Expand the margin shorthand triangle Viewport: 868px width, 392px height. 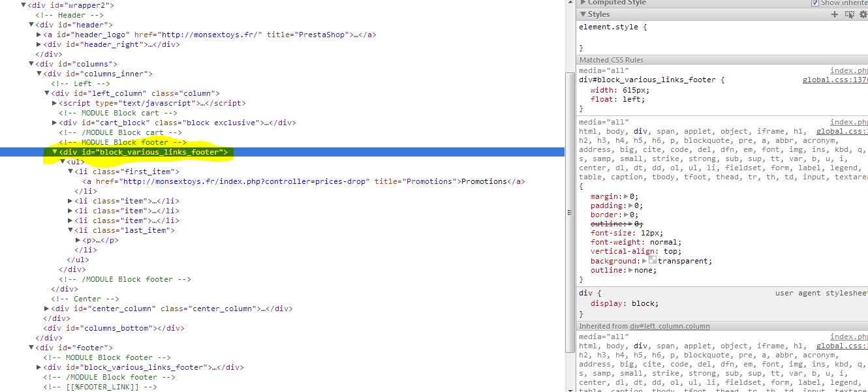point(627,196)
